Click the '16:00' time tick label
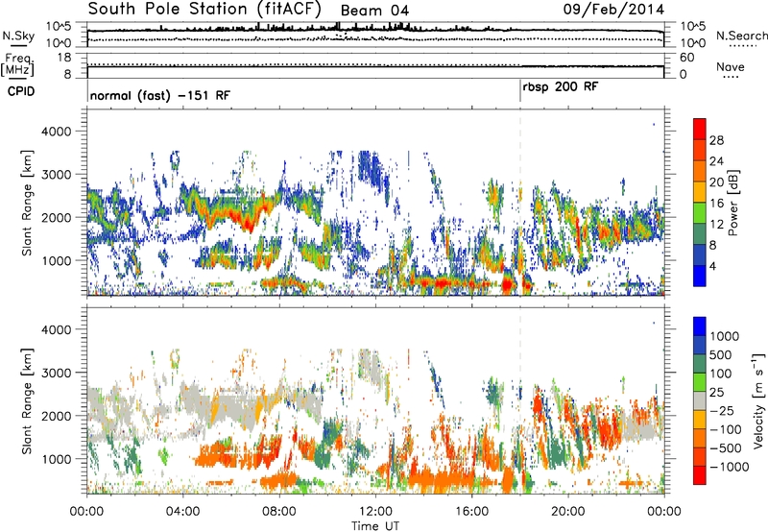Viewport: 768px width, 532px height. (x=471, y=512)
